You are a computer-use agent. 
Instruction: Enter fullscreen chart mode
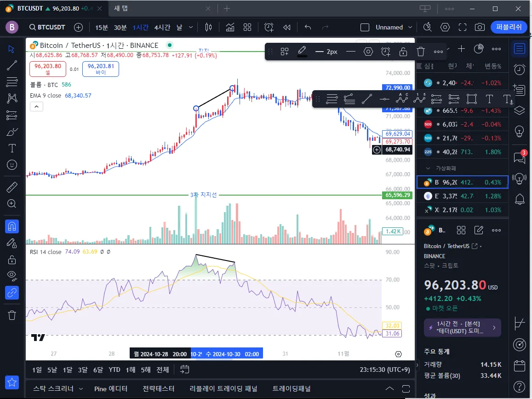[x=463, y=27]
